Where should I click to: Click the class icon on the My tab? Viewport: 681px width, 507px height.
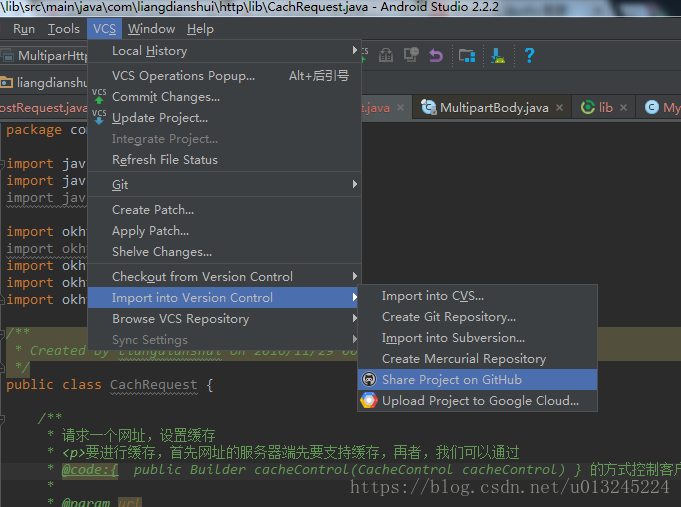[651, 107]
